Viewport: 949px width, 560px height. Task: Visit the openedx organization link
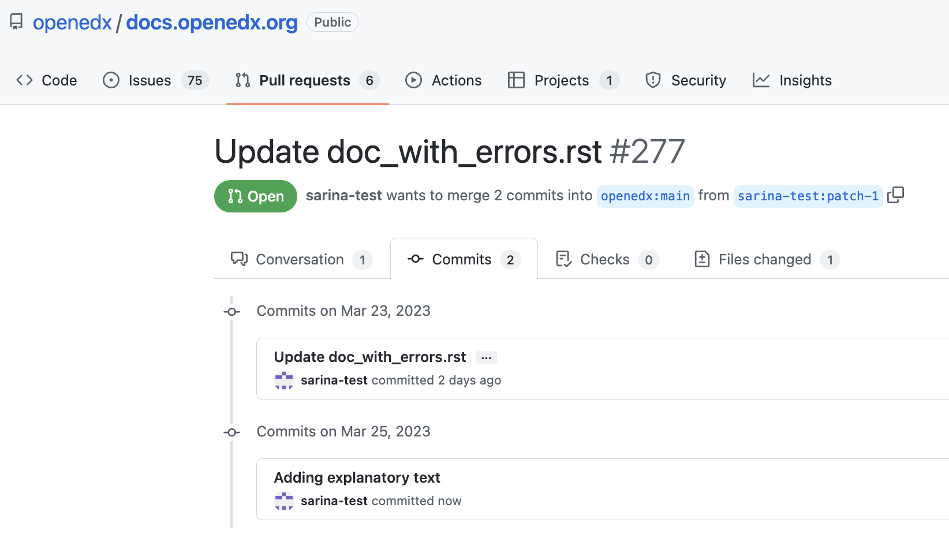pos(72,23)
